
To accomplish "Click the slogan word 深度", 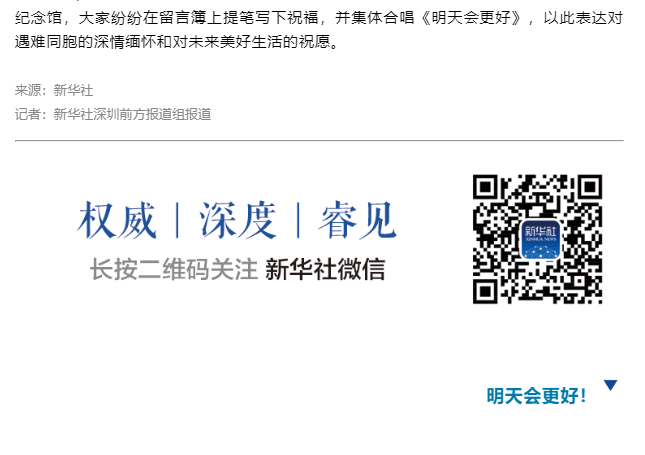I will coord(238,220).
